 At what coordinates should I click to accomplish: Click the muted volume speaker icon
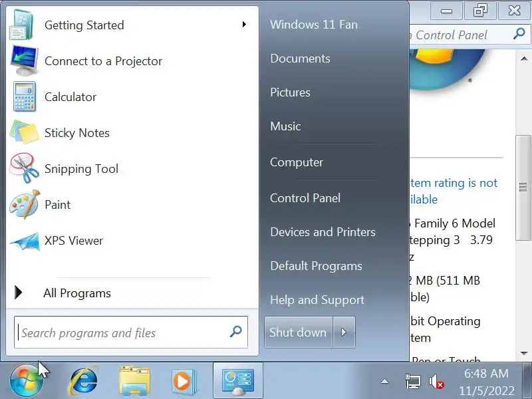click(x=436, y=381)
